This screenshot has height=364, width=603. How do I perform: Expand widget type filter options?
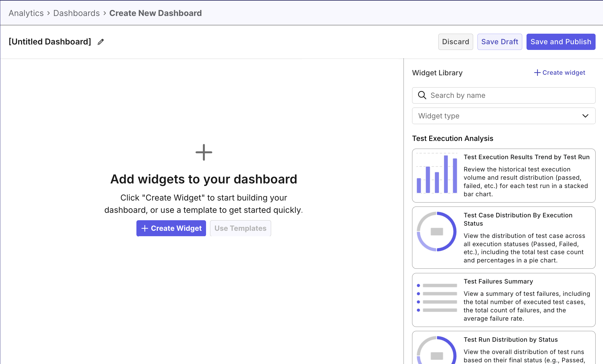[503, 116]
